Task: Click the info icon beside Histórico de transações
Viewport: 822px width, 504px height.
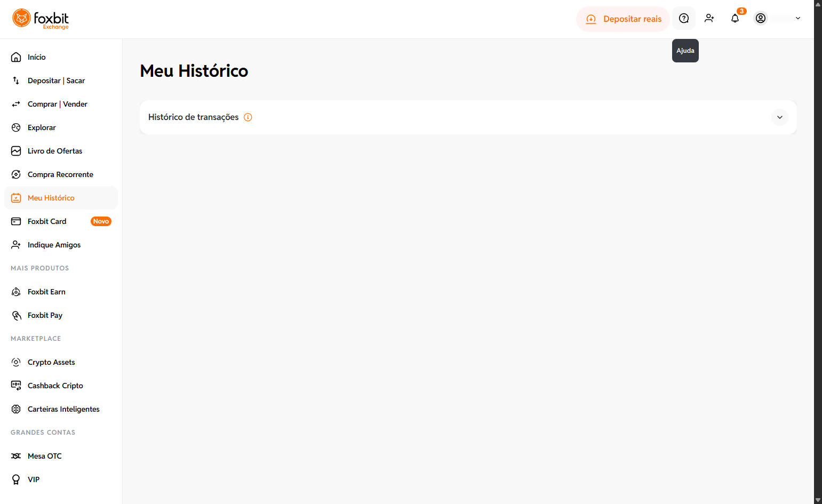Action: pyautogui.click(x=248, y=117)
